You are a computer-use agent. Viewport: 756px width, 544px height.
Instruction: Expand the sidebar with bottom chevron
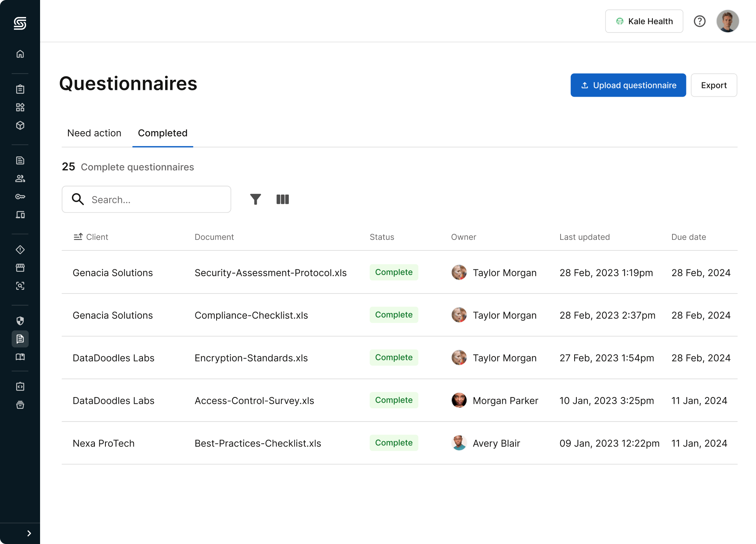29,533
